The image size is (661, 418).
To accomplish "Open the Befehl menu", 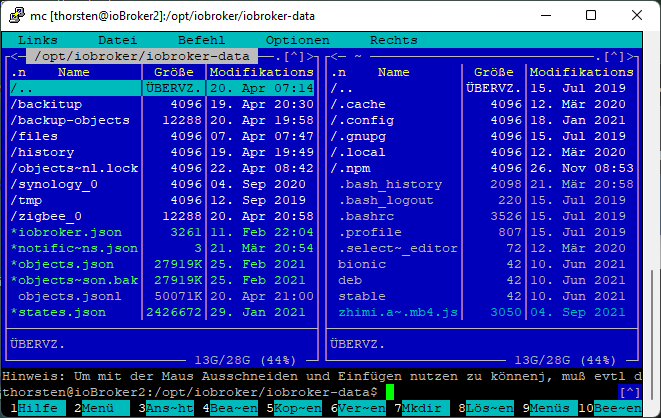I will [202, 40].
